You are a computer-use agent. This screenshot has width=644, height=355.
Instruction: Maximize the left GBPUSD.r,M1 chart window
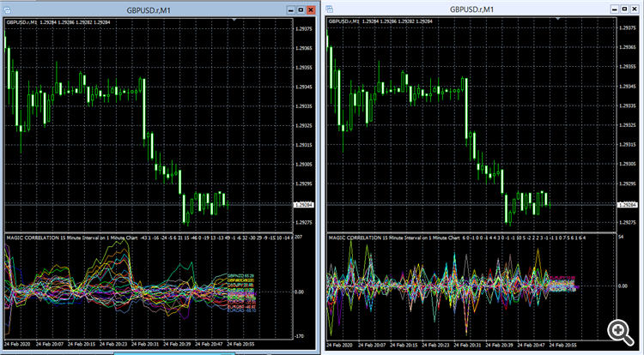click(x=301, y=9)
